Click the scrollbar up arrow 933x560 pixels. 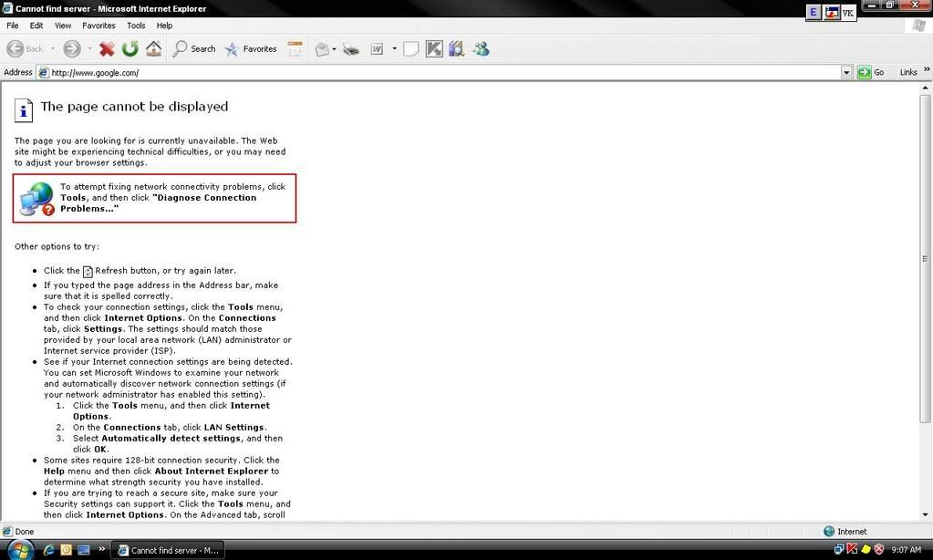point(925,88)
